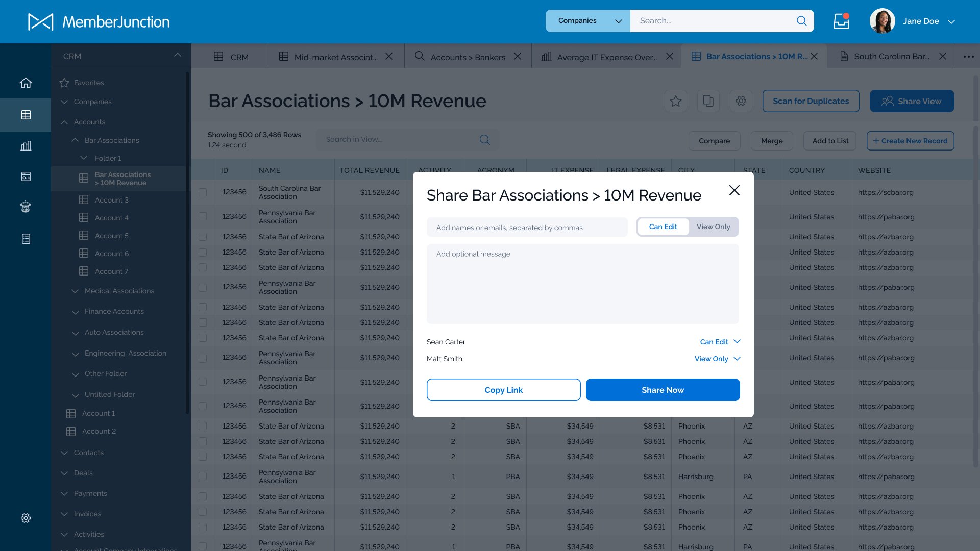Screen dimensions: 980x551
Task: Expand the Medical Associations folder
Action: (x=75, y=291)
